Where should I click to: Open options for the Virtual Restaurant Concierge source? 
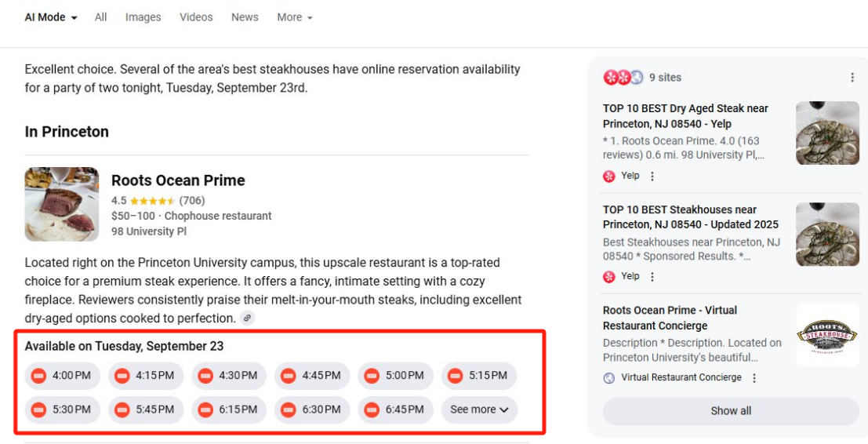(754, 378)
